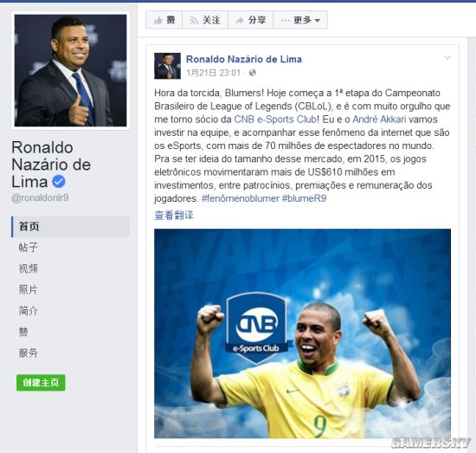Expand the post options chevron arrow
Screen dimensions: 476x453
447,57
